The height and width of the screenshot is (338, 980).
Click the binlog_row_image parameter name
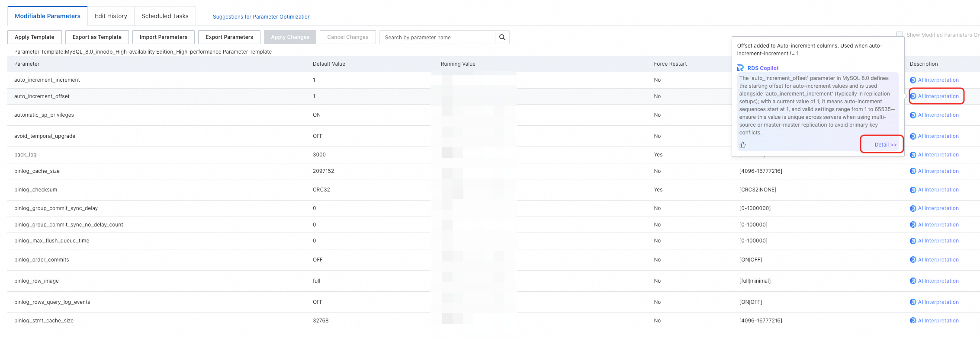tap(36, 281)
